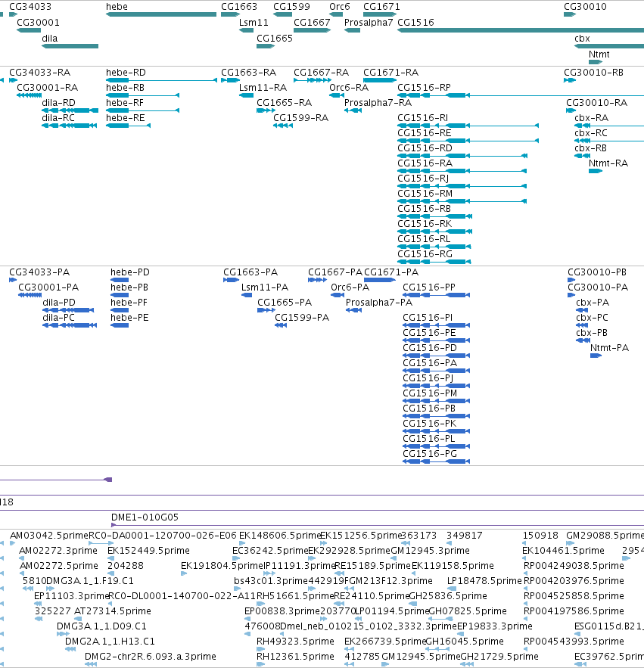Click the EK152449.5prime EST label
Viewport: 644px width, 668px height.
point(149,551)
